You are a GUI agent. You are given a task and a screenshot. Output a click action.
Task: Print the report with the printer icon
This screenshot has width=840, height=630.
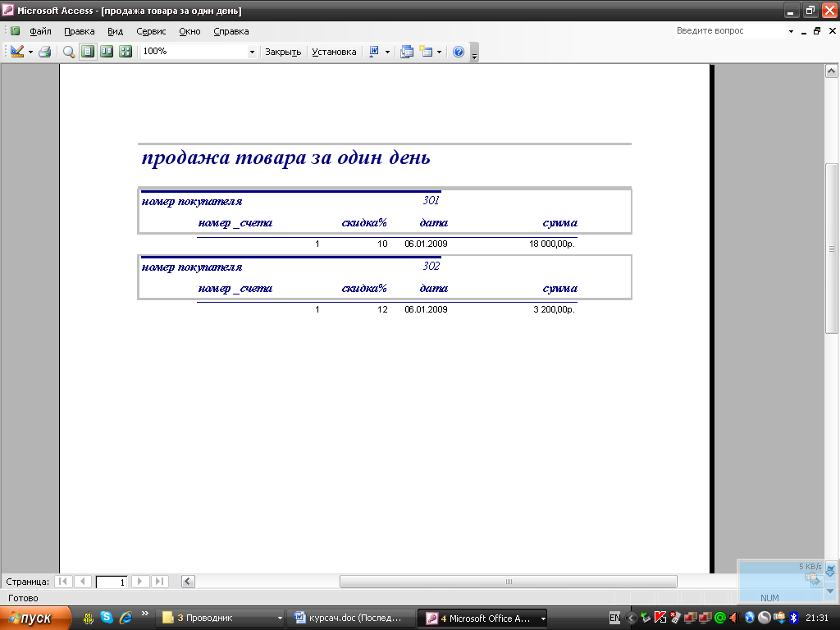[x=45, y=52]
